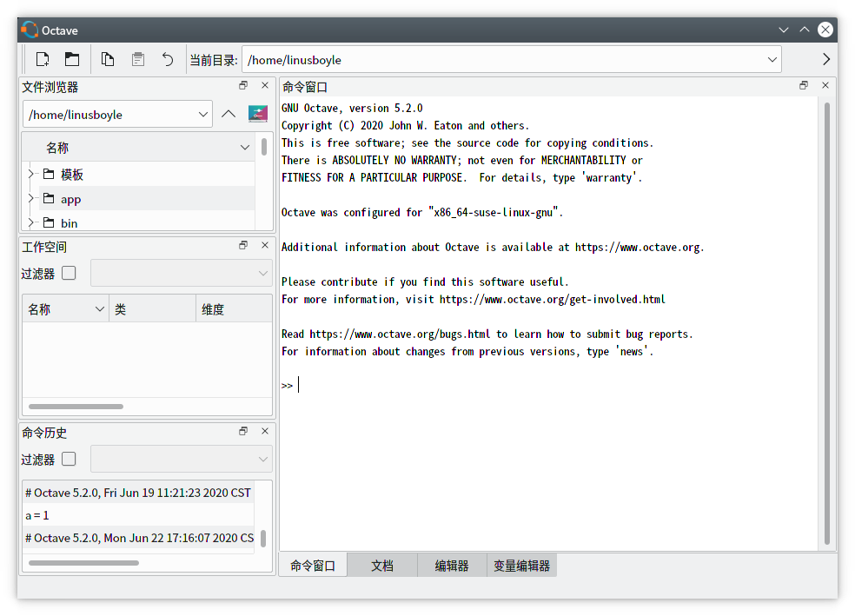Open file browser actions settings icon
The width and height of the screenshot is (855, 616).
[x=258, y=114]
